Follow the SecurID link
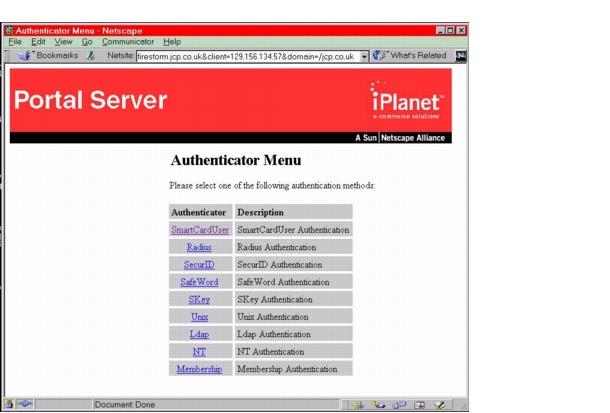The width and height of the screenshot is (610, 413). 199,265
